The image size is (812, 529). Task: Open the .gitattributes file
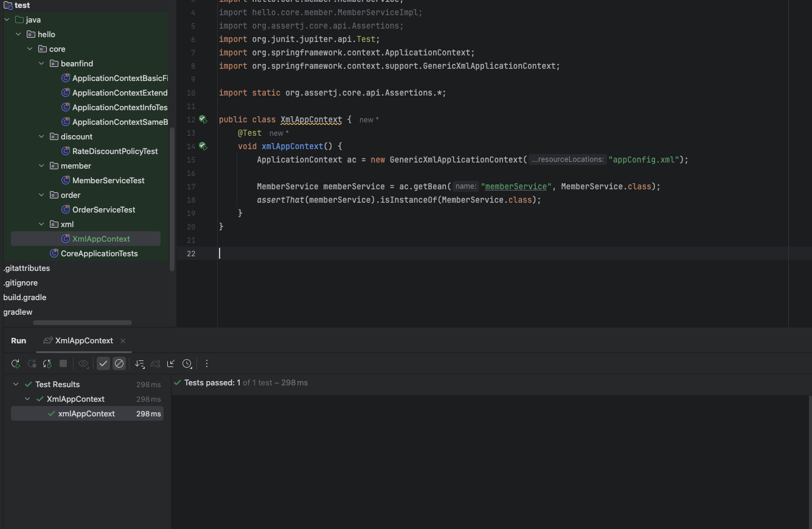[x=27, y=268]
